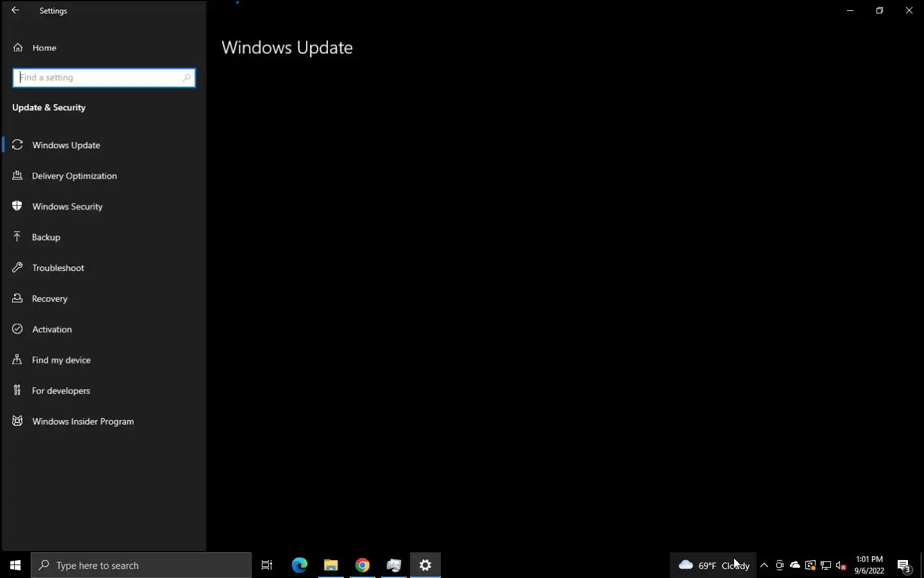
Task: Open Windows Insider Program settings
Action: point(104,421)
